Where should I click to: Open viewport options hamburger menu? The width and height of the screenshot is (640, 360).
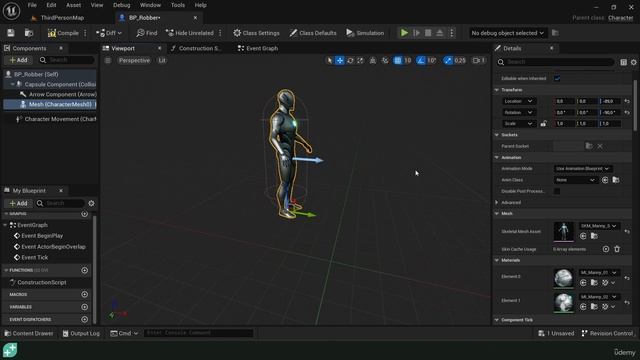108,60
